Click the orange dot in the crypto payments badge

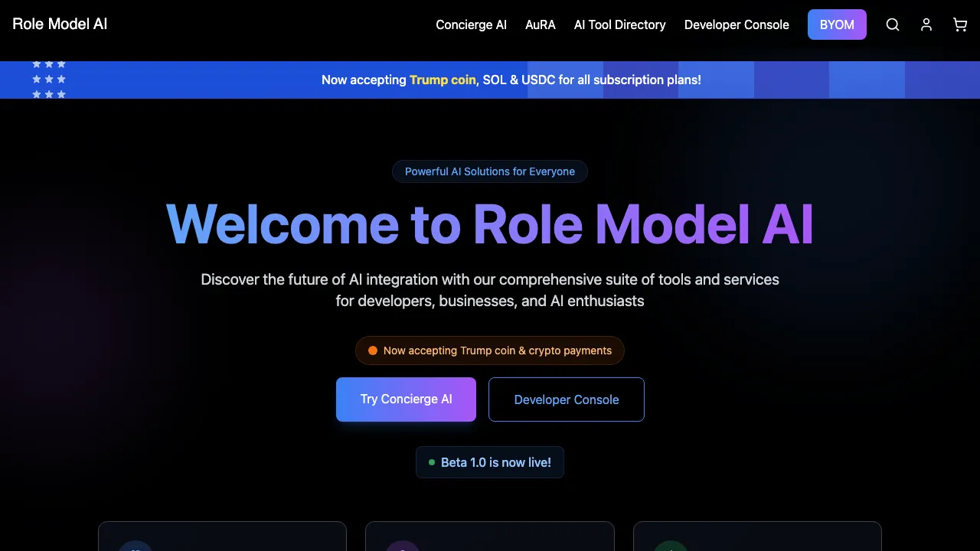(x=373, y=350)
